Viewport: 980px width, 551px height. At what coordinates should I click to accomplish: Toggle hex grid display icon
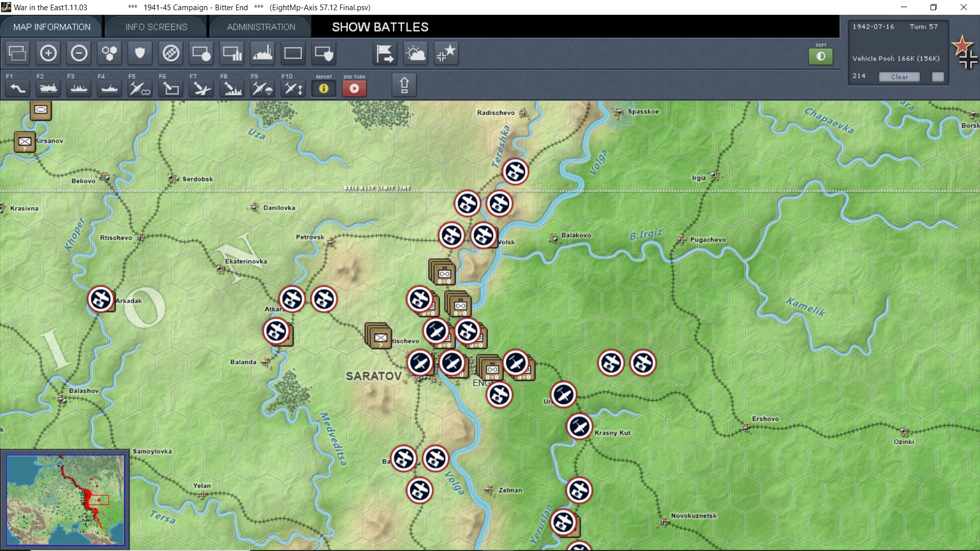[x=109, y=53]
